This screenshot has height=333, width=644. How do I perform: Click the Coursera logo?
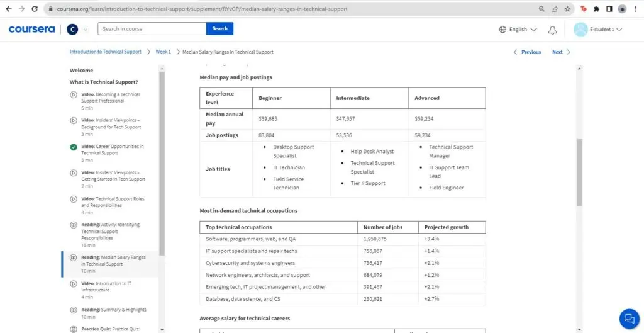(31, 29)
